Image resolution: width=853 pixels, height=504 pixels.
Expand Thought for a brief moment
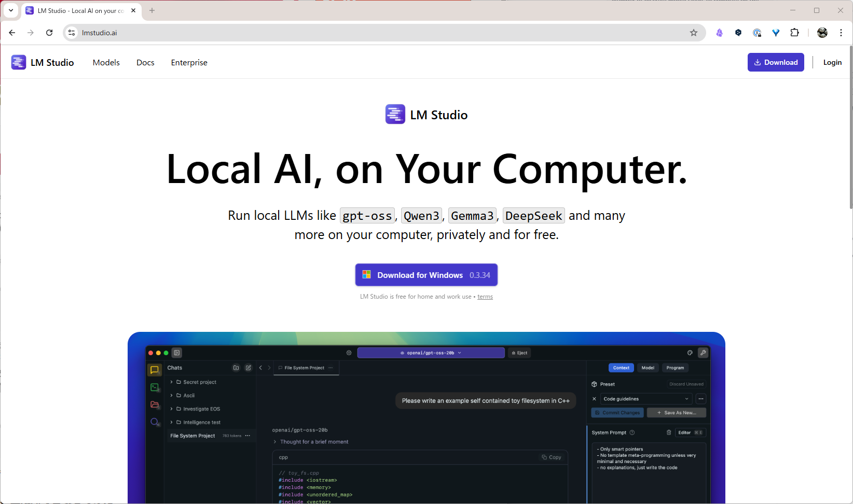pos(311,442)
